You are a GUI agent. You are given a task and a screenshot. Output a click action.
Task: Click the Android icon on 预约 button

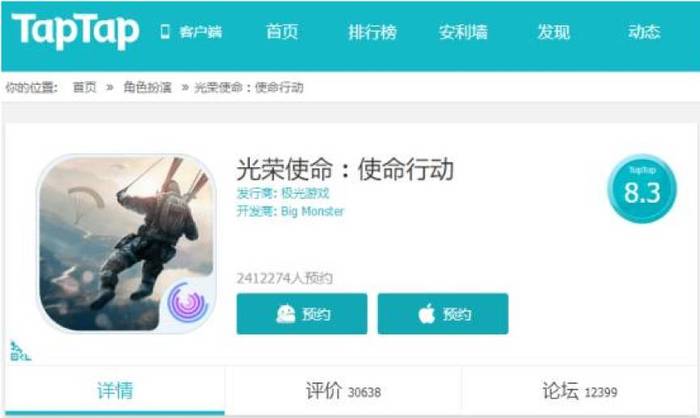286,314
